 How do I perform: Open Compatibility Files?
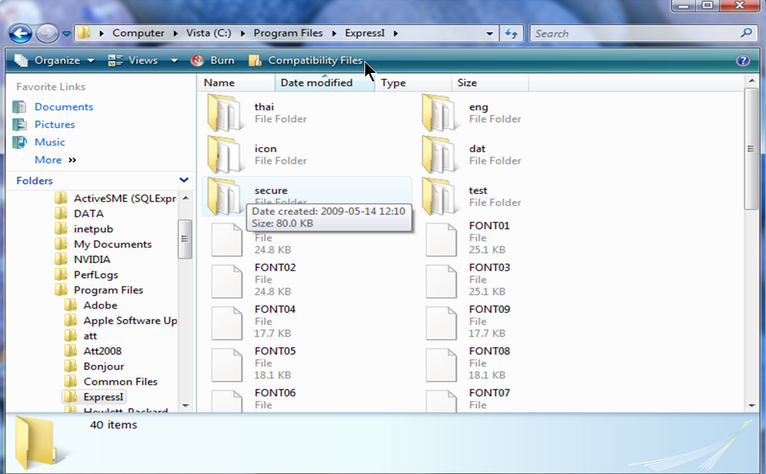tap(306, 61)
